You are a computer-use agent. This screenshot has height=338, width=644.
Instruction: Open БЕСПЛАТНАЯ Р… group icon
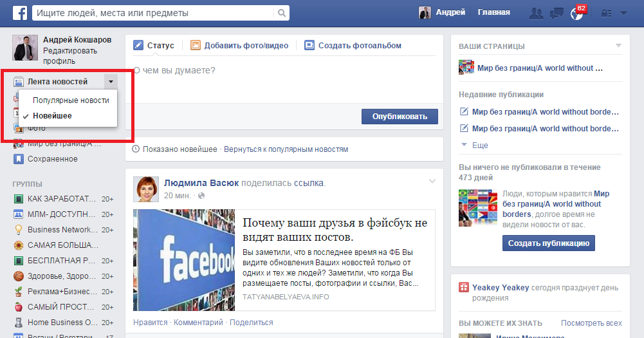click(19, 261)
